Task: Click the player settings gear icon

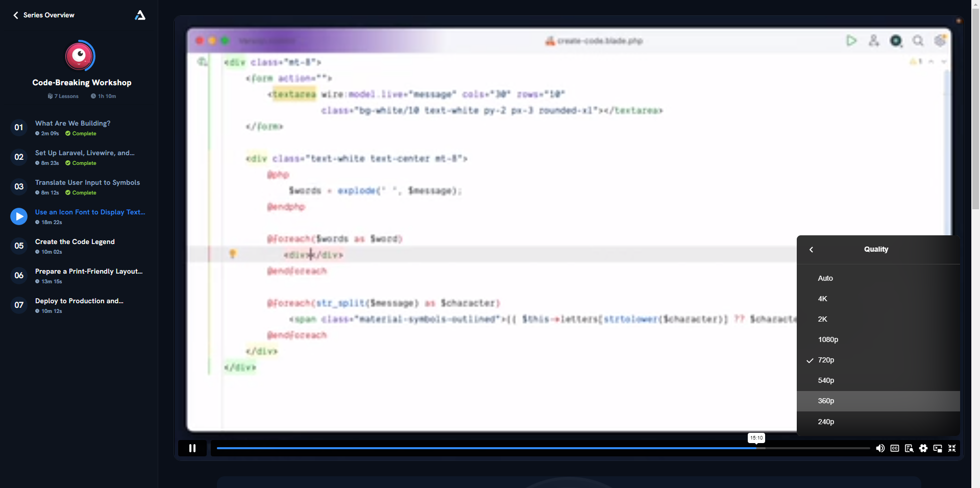Action: tap(923, 448)
